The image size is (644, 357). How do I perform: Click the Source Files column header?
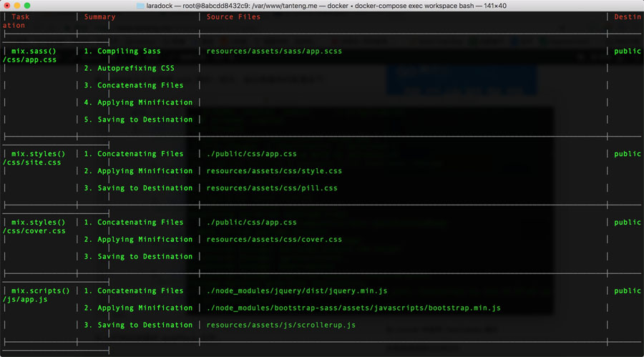click(x=234, y=16)
